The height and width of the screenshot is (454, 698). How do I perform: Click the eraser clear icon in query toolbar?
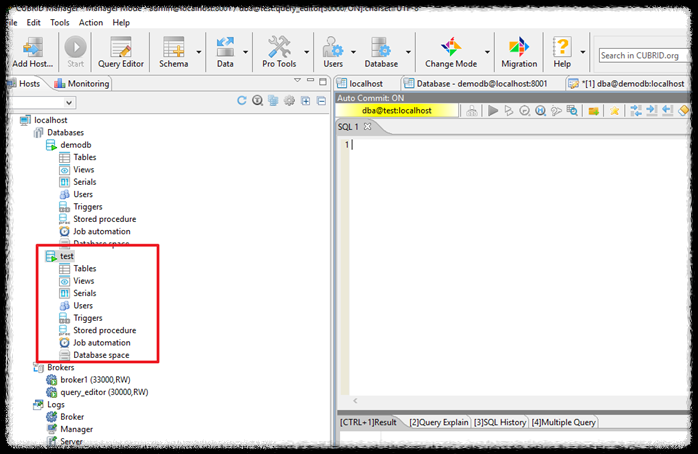coord(684,110)
